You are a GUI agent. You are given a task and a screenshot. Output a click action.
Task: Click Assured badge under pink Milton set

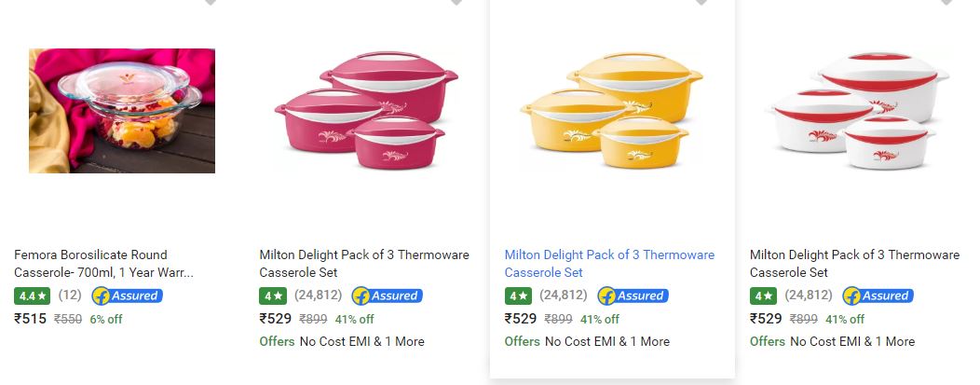(388, 296)
